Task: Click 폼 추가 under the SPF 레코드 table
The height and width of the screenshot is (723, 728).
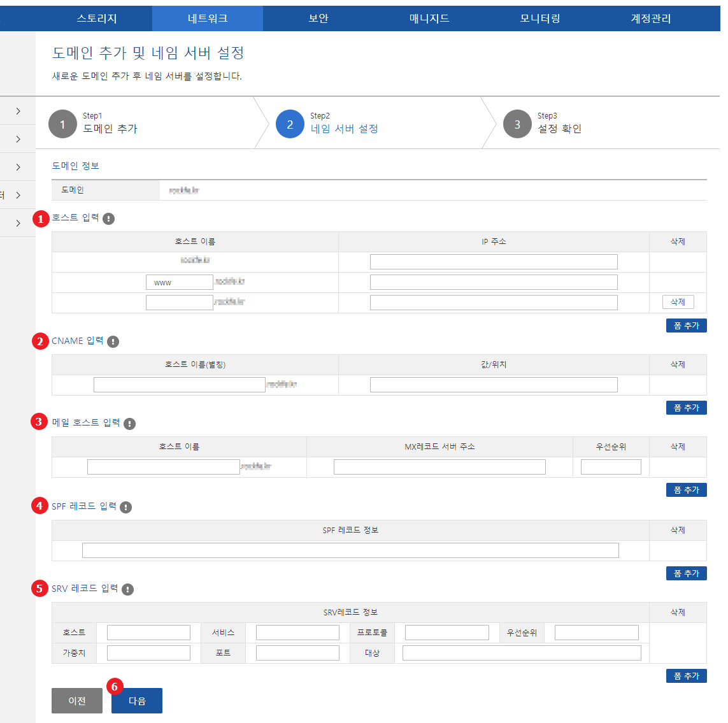Action: click(686, 573)
